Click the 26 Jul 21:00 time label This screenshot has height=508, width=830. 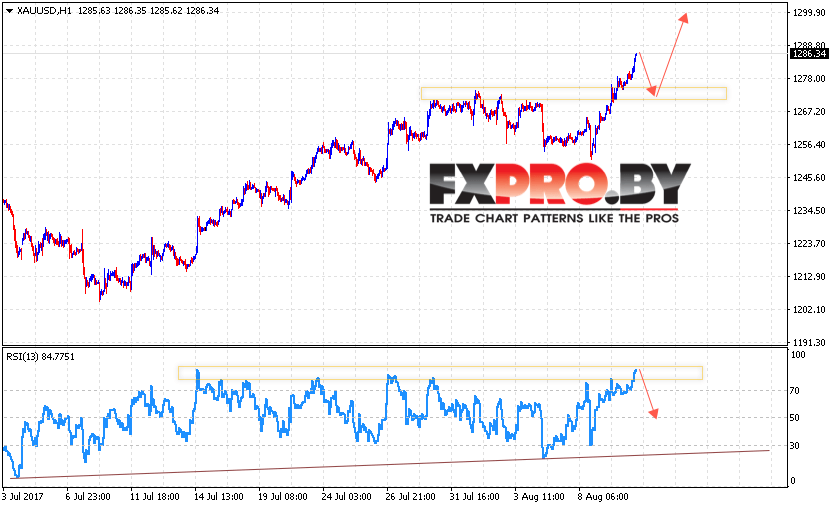[x=411, y=497]
